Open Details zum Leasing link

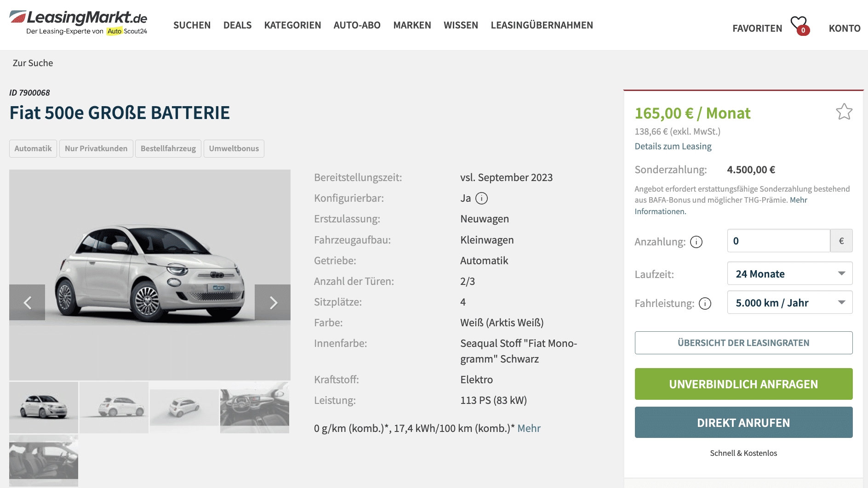click(x=673, y=146)
